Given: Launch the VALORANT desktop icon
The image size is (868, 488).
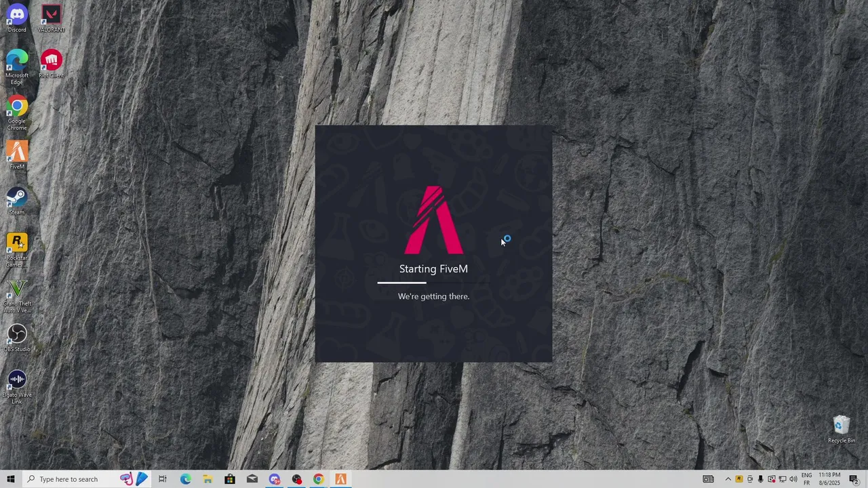Looking at the screenshot, I should point(51,18).
